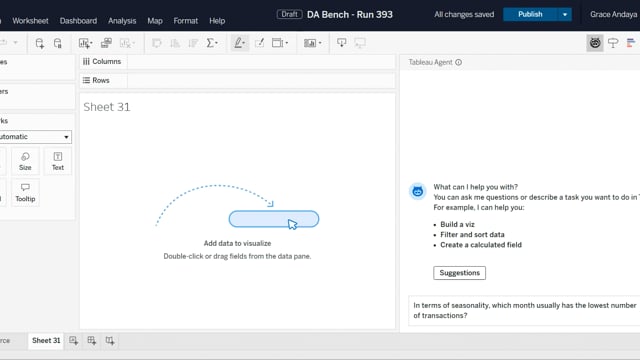
Task: Click the 'All changes saved' status text
Action: [464, 14]
